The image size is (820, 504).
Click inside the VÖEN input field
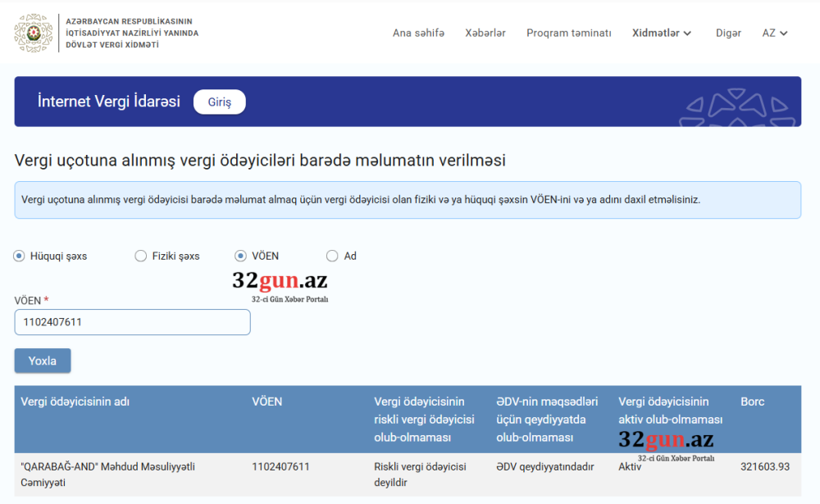pyautogui.click(x=131, y=322)
